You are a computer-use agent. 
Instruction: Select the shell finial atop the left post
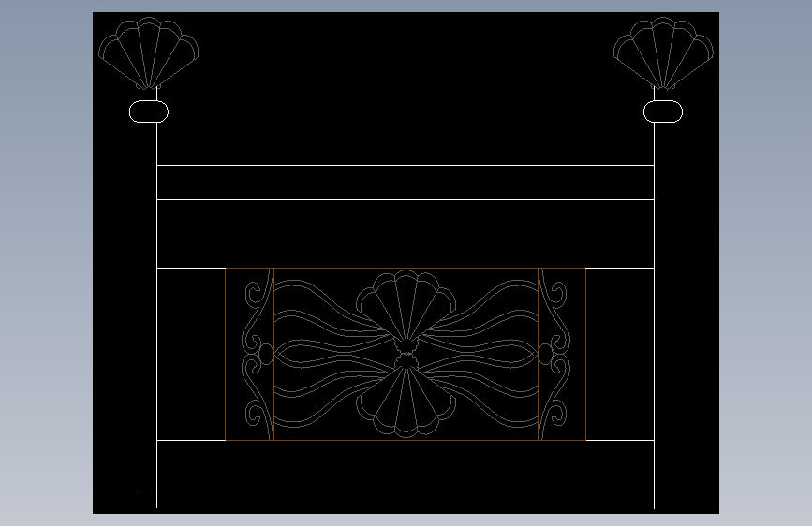[148, 52]
